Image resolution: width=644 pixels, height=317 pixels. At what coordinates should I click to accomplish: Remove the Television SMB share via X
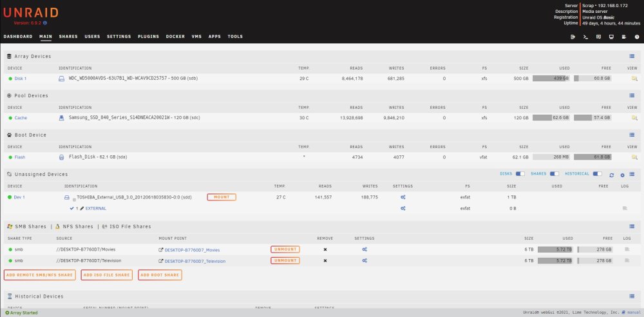[325, 261]
